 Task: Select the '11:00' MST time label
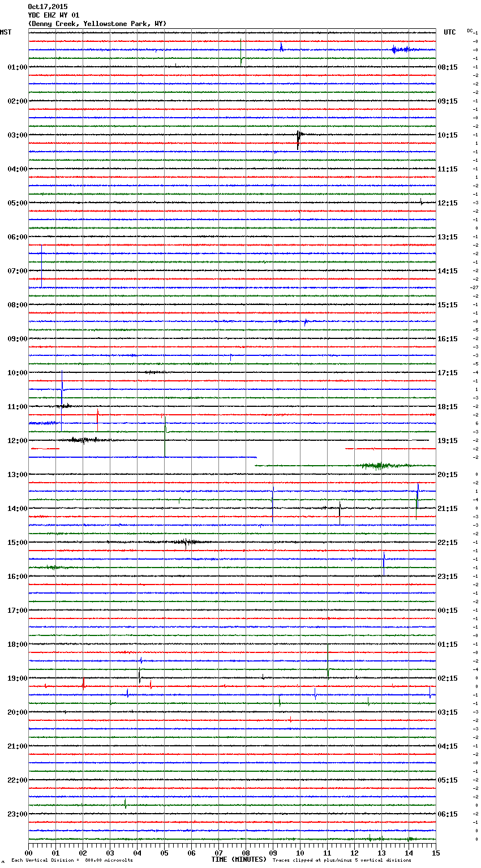tap(18, 407)
